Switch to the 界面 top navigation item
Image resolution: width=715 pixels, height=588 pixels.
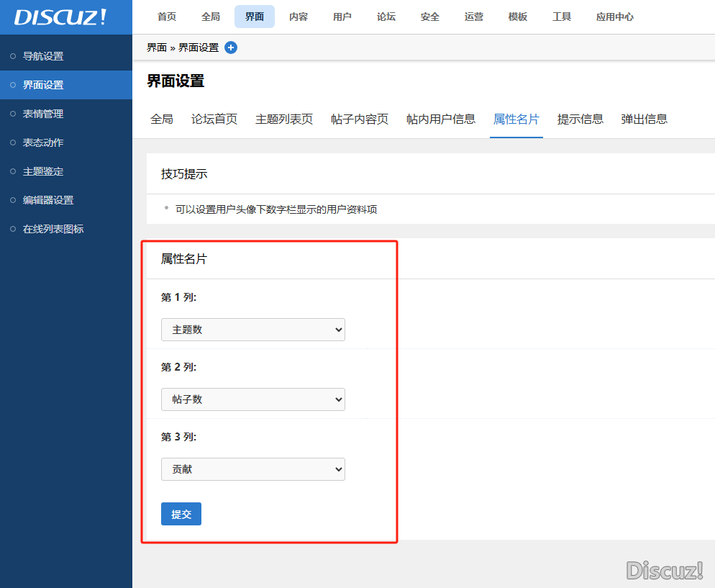pos(254,17)
